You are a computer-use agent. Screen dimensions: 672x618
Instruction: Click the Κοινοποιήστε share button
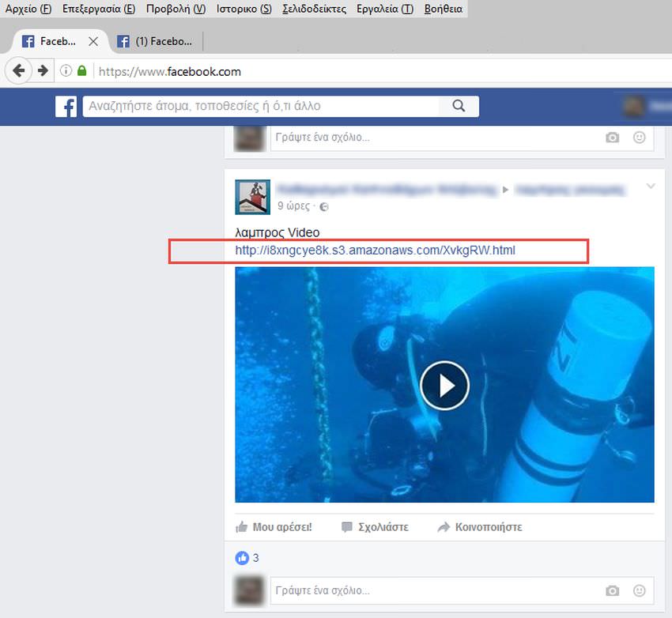pyautogui.click(x=480, y=527)
